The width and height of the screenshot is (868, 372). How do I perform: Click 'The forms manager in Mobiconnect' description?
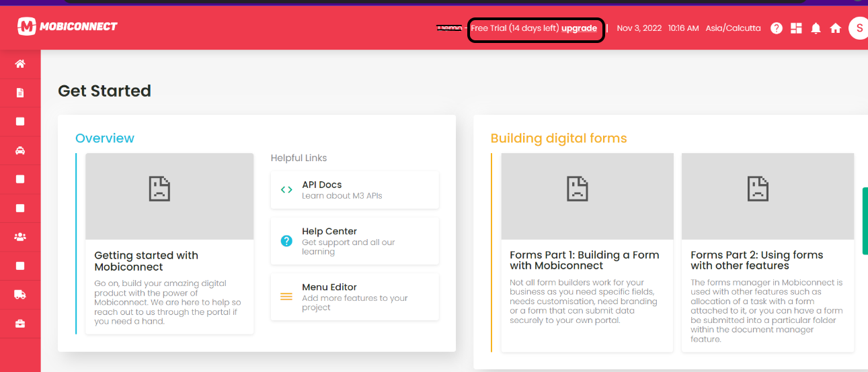[766, 311]
